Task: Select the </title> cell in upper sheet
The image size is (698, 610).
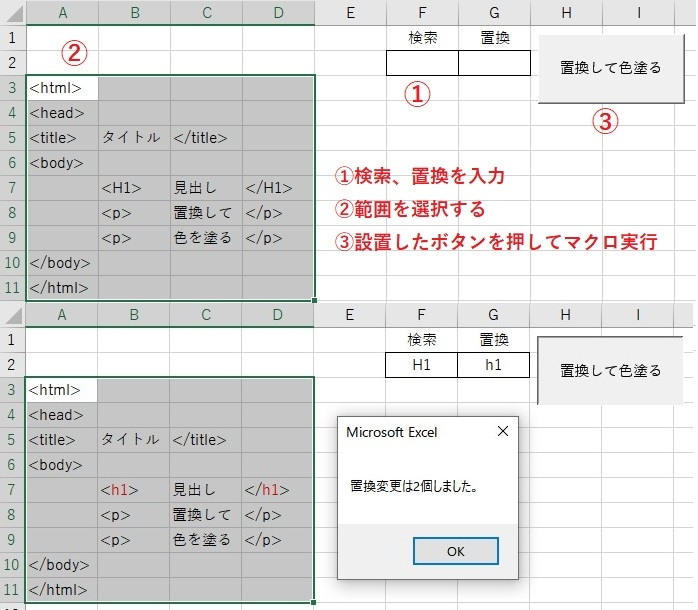Action: [x=207, y=138]
